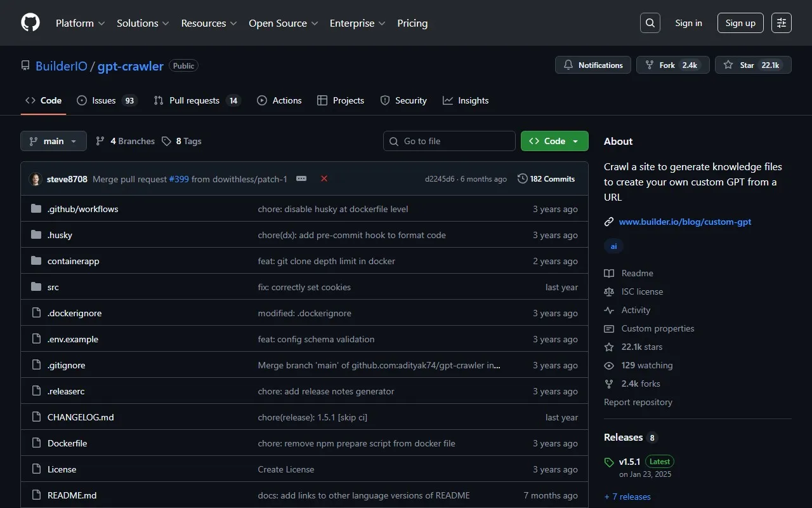Open the www.builder.io/blog/custom-gpt link
This screenshot has height=508, width=812.
click(x=684, y=222)
